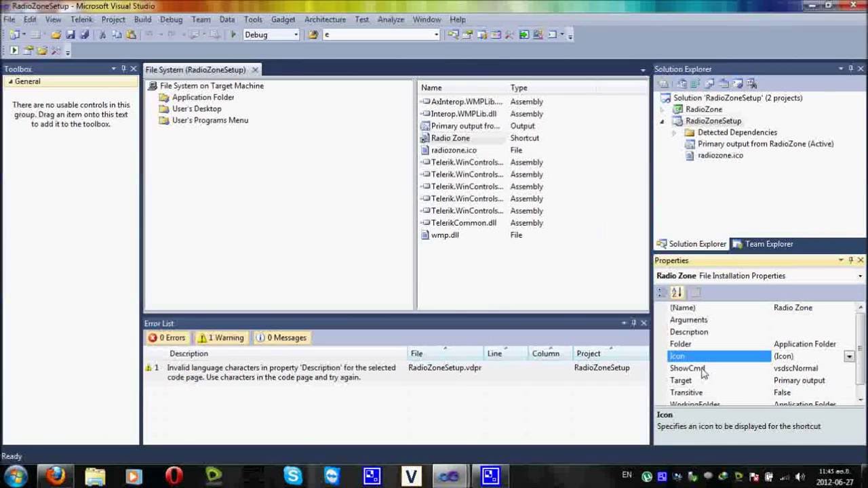The image size is (868, 488).
Task: Select the Radio Zone shortcut row
Action: pos(450,138)
